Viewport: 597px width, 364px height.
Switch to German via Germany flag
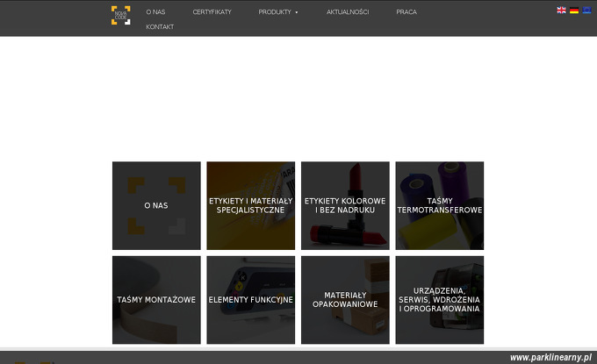[x=574, y=11]
